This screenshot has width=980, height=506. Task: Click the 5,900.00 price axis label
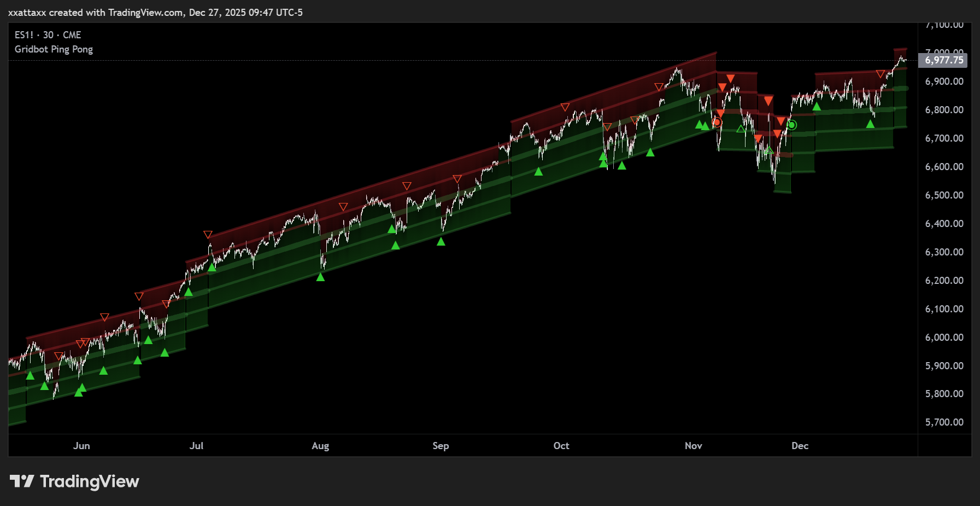pyautogui.click(x=944, y=366)
